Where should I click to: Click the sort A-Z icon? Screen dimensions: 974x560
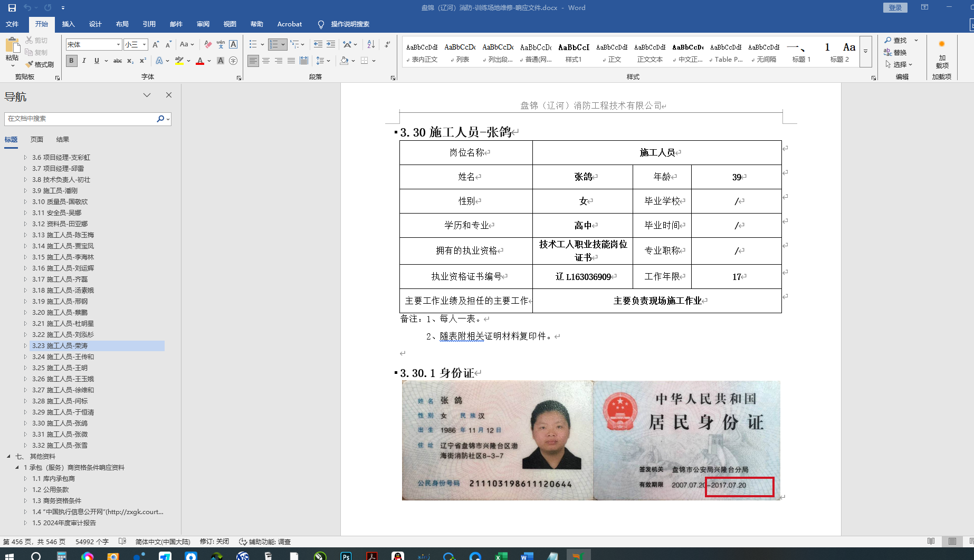click(x=371, y=45)
